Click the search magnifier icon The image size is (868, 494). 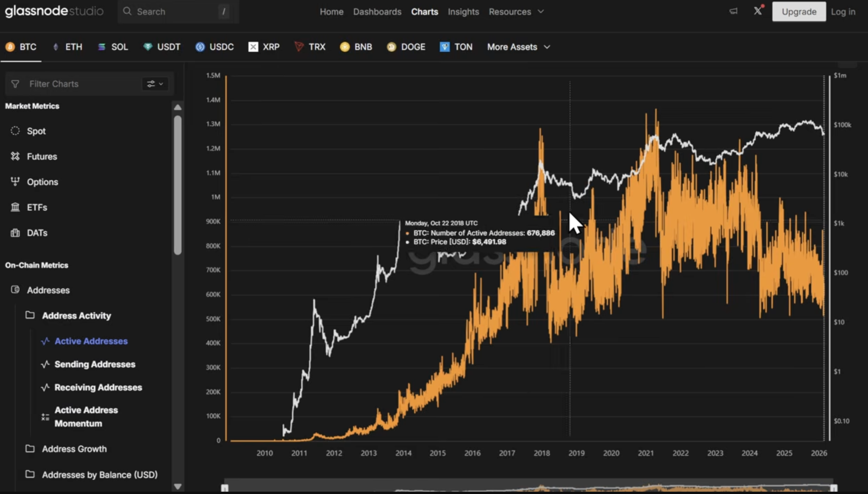(127, 11)
